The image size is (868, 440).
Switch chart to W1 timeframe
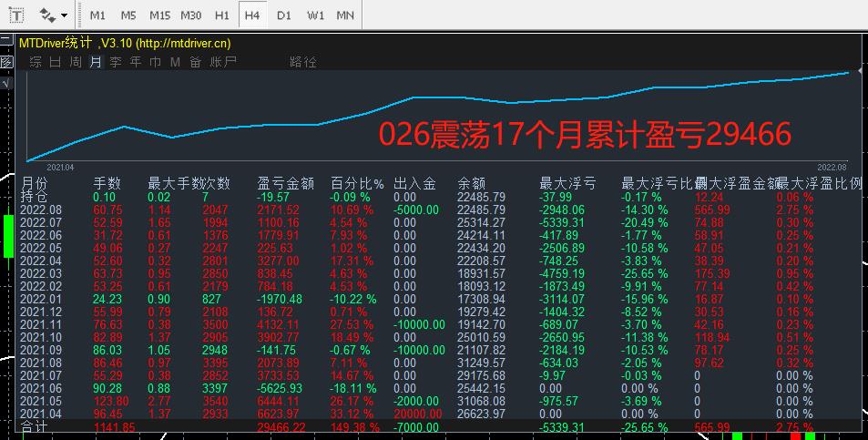(x=315, y=15)
